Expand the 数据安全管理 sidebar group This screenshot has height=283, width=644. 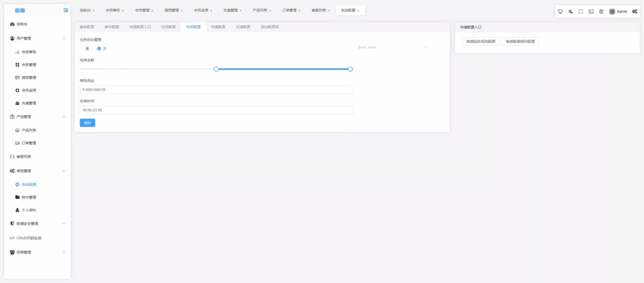tap(64, 223)
